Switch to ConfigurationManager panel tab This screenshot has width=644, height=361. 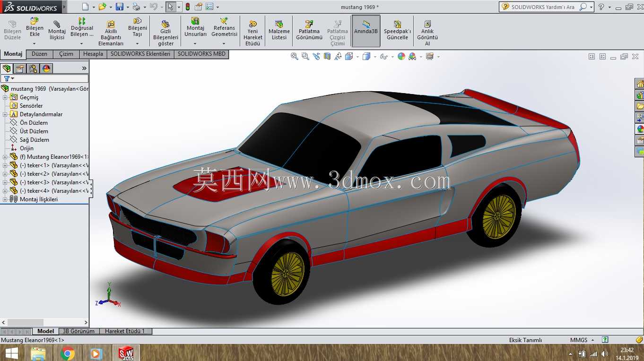click(x=33, y=69)
